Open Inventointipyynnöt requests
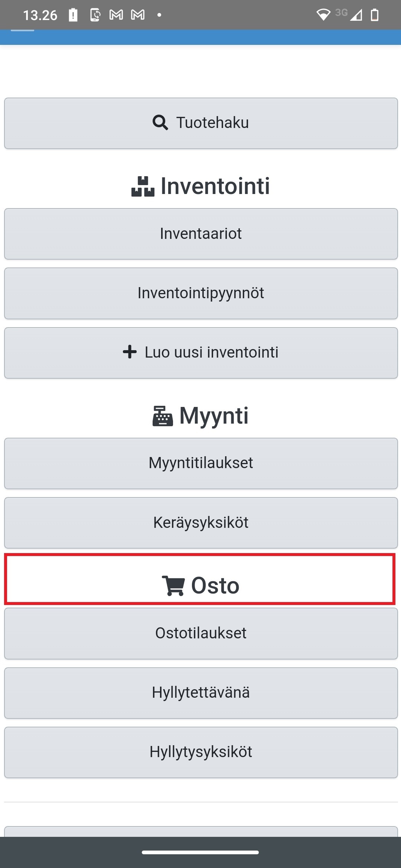The height and width of the screenshot is (868, 401). pos(201,293)
